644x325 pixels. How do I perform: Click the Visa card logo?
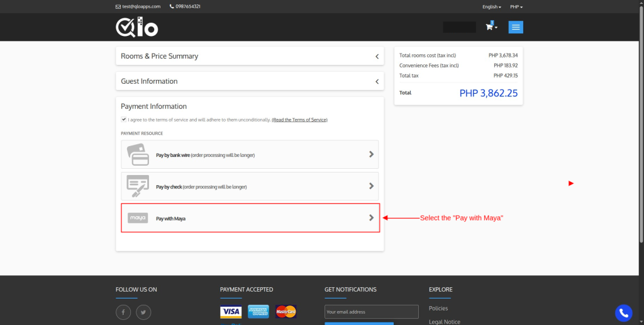point(231,312)
